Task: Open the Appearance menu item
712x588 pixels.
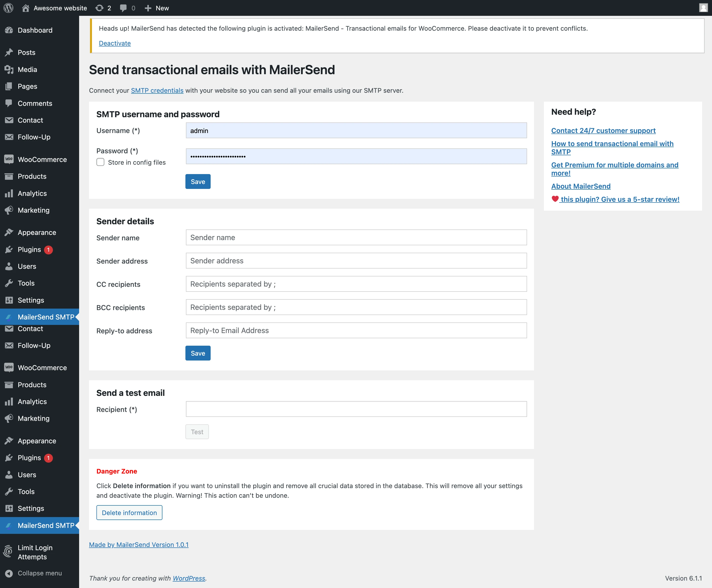Action: pyautogui.click(x=37, y=232)
